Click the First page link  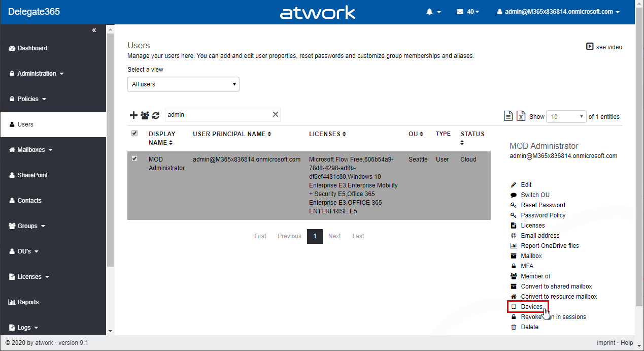click(260, 236)
